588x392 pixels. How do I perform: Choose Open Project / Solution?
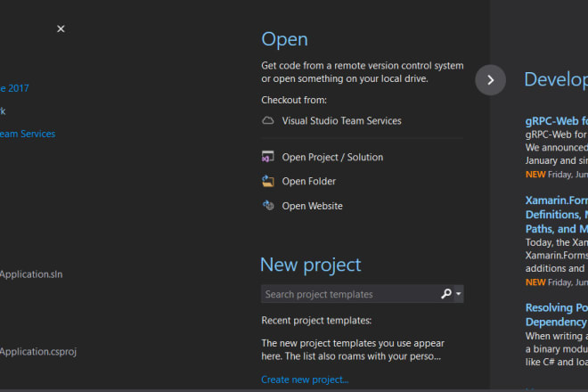[x=332, y=157]
